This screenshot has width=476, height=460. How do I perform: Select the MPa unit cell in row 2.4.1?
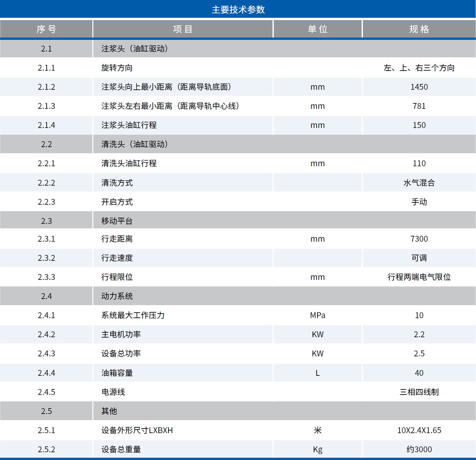point(318,315)
